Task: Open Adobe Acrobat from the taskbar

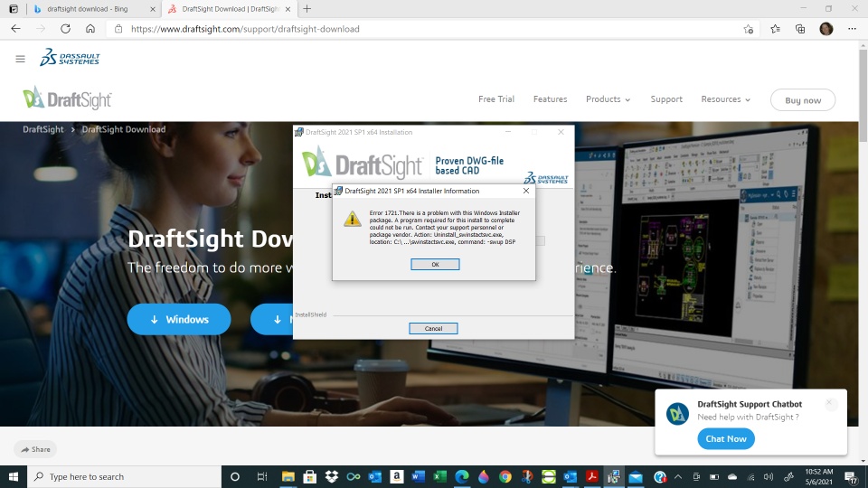Action: [x=591, y=476]
